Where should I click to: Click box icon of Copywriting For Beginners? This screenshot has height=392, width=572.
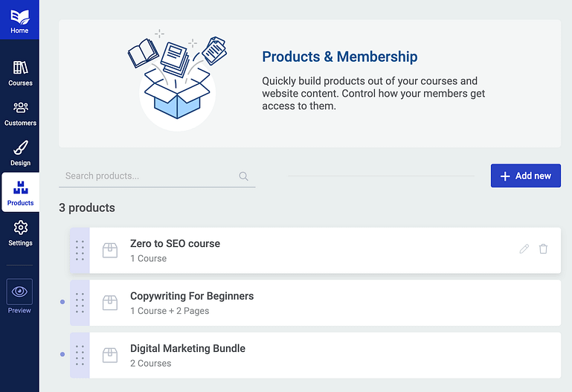110,303
